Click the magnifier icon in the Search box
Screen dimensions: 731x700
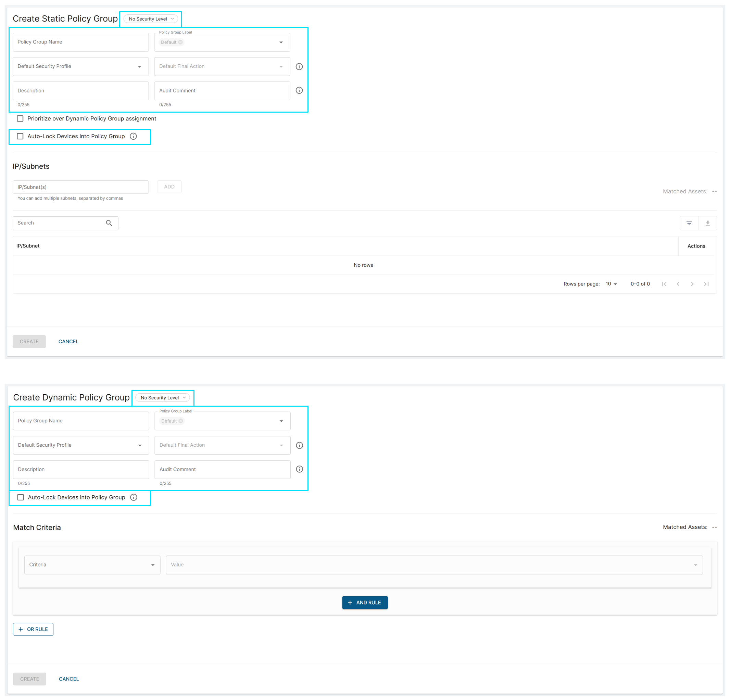point(109,223)
